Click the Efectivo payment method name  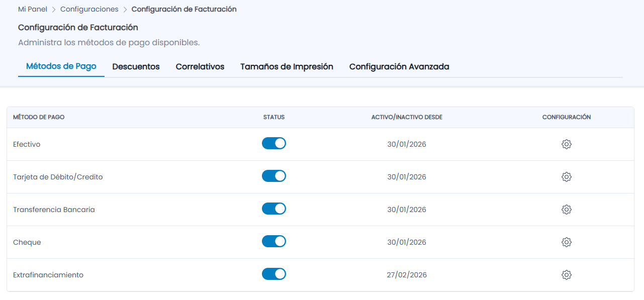tap(27, 144)
